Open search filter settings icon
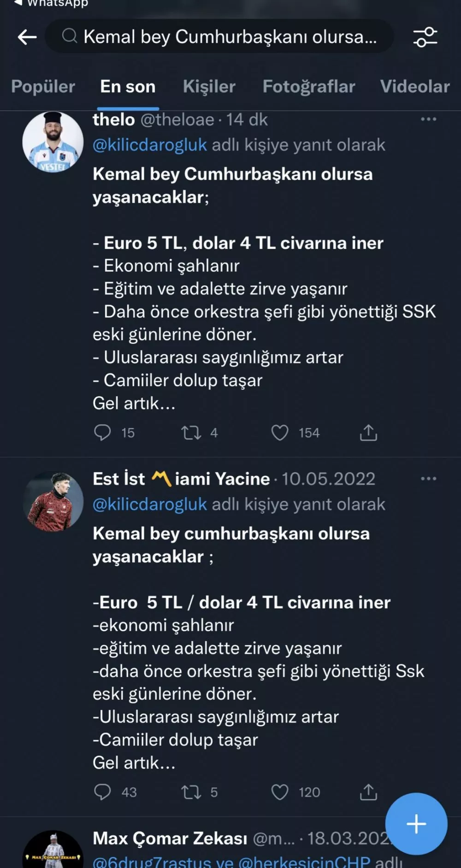The width and height of the screenshot is (461, 868). (x=425, y=37)
